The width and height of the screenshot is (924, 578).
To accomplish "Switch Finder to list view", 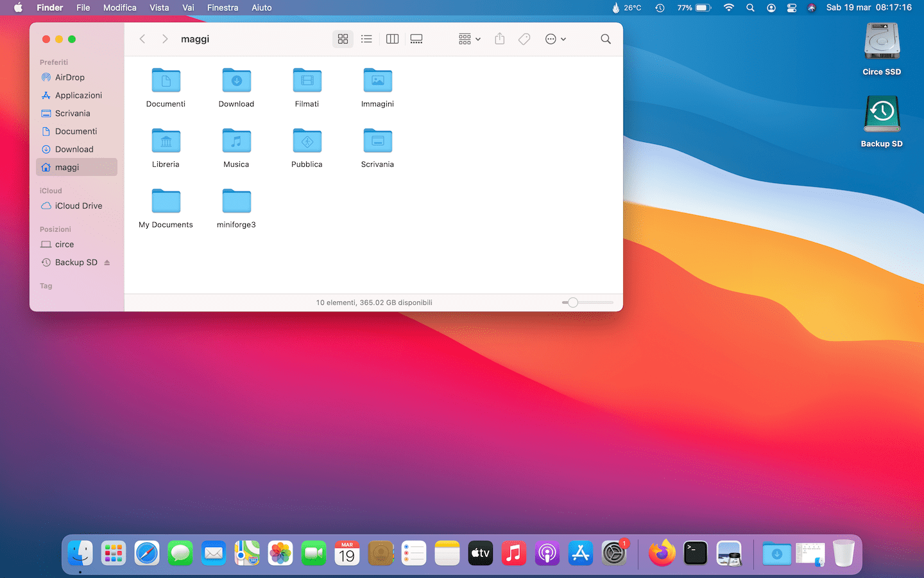I will pos(366,39).
